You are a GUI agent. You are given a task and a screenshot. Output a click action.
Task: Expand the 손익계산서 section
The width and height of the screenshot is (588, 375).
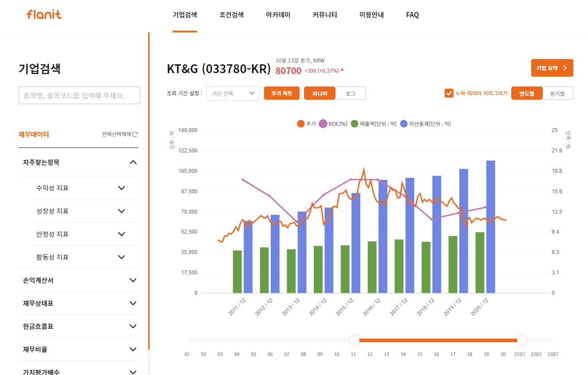tap(79, 280)
